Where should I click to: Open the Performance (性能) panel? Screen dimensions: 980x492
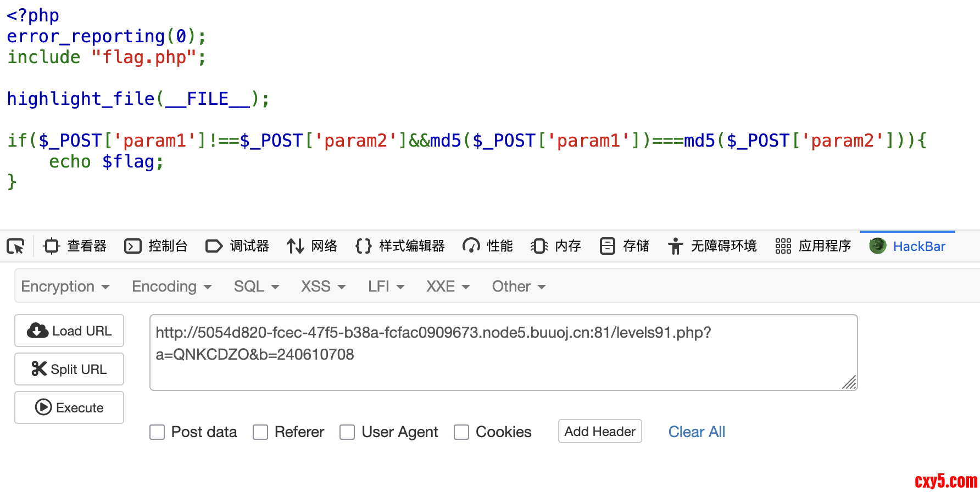[488, 246]
